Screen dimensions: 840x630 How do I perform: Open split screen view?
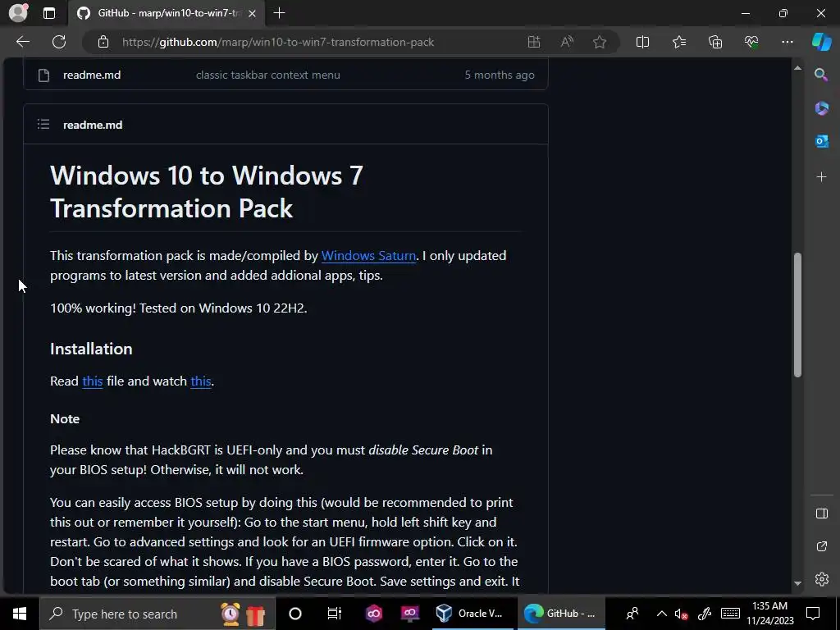tap(642, 42)
